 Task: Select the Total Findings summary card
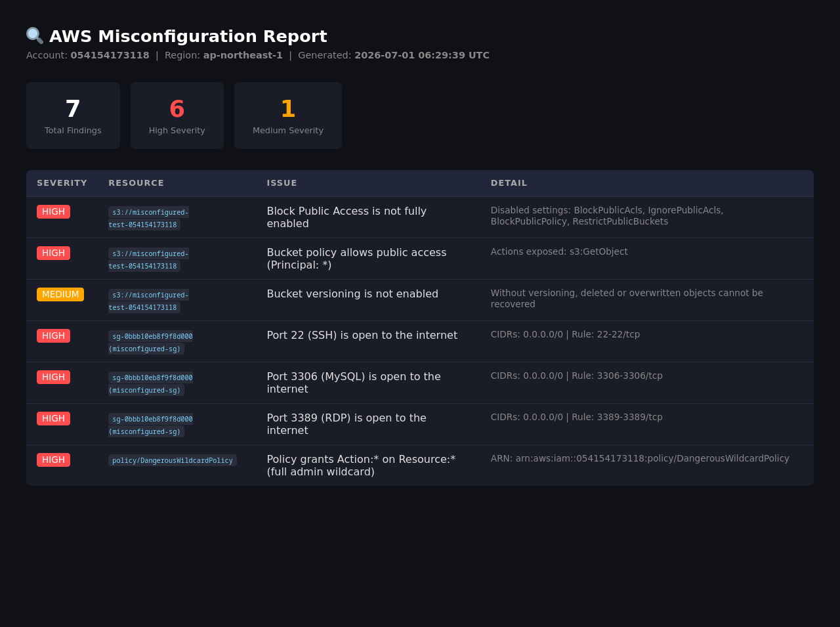(73, 116)
